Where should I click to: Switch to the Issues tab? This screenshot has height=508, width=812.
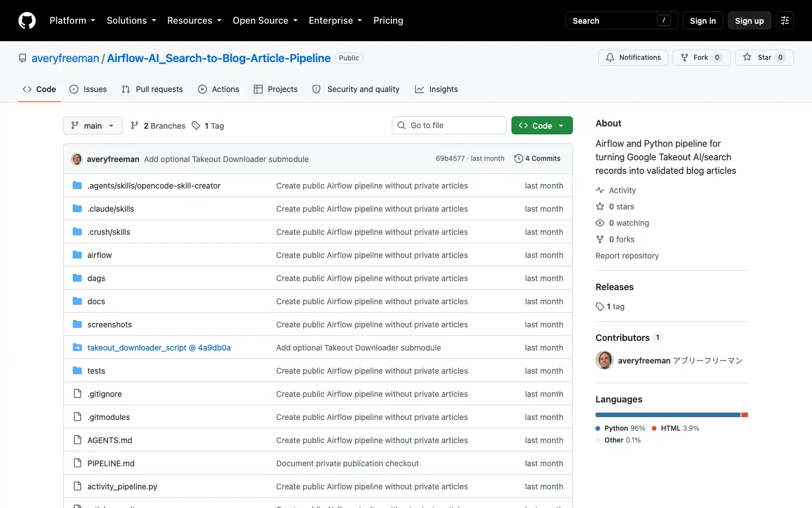coord(88,89)
